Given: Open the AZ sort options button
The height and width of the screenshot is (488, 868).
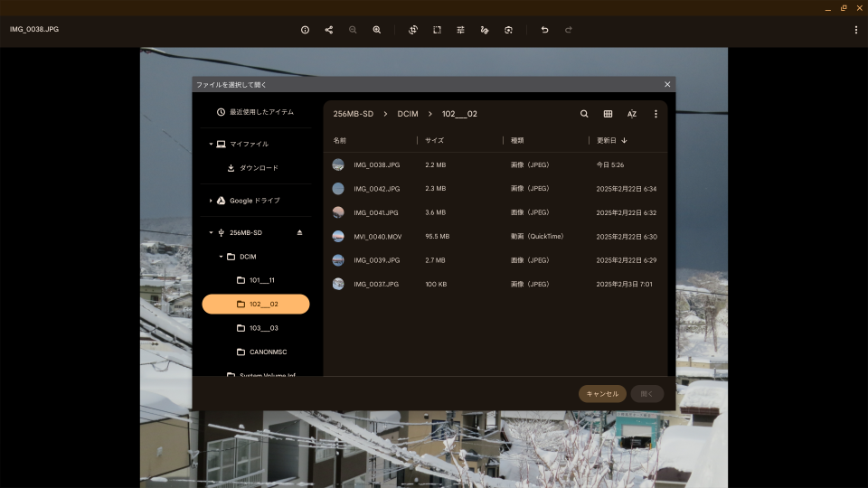Looking at the screenshot, I should coord(632,114).
